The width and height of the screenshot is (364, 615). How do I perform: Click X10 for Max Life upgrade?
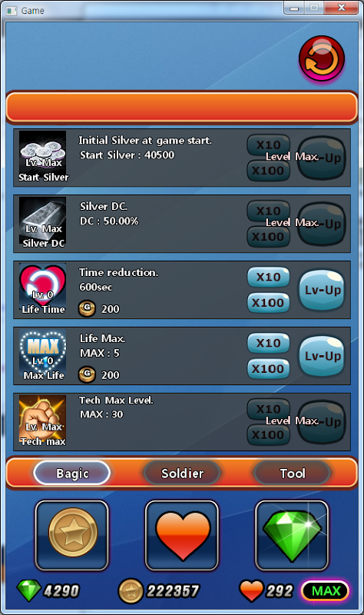[x=269, y=343]
